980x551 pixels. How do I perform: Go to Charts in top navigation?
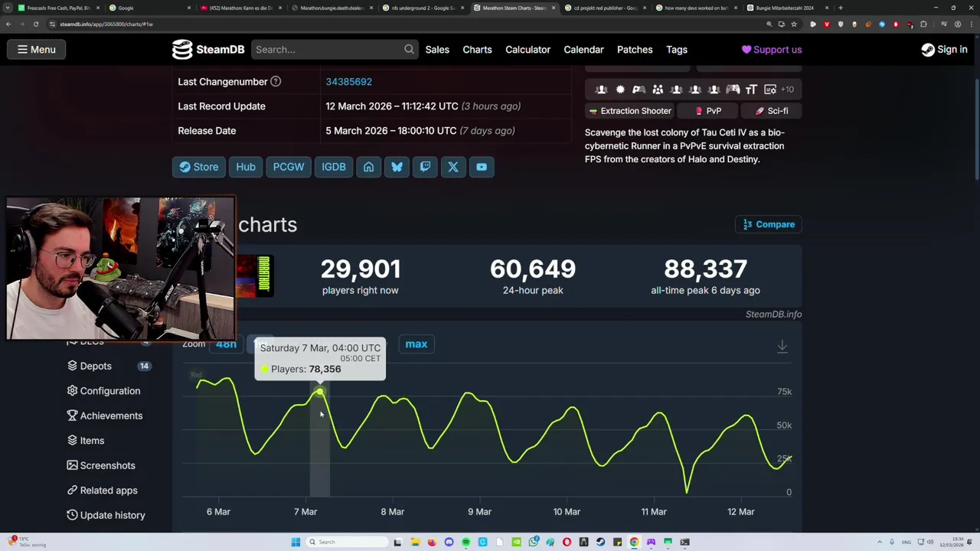477,50
